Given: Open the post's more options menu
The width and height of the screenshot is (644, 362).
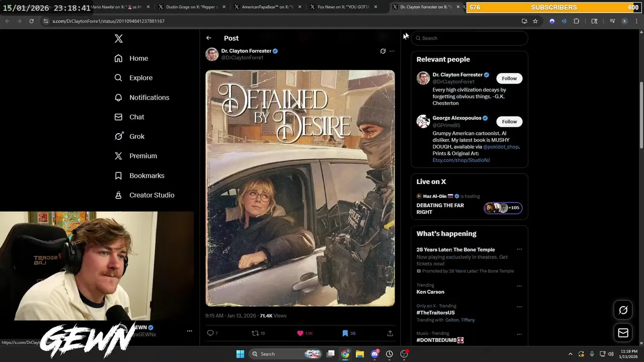Looking at the screenshot, I should 392,51.
